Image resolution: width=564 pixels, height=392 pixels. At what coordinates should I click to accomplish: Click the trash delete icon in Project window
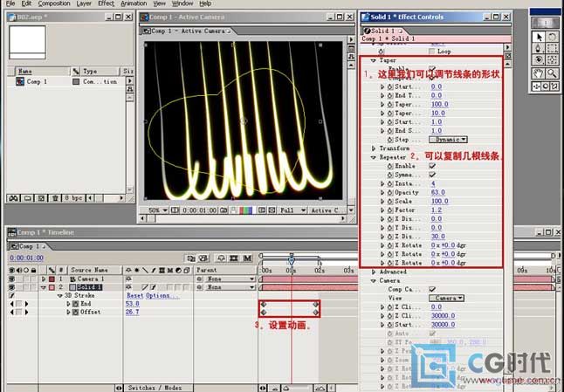pyautogui.click(x=55, y=198)
